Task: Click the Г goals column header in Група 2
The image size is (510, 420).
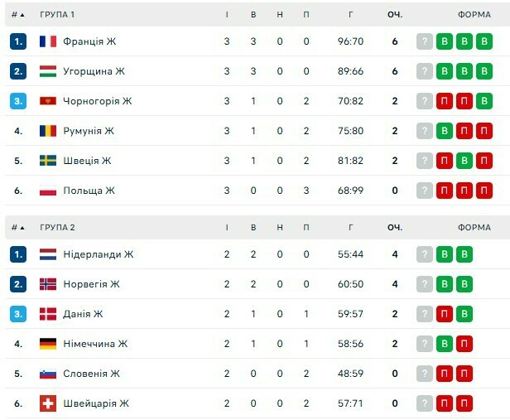Action: (x=352, y=228)
